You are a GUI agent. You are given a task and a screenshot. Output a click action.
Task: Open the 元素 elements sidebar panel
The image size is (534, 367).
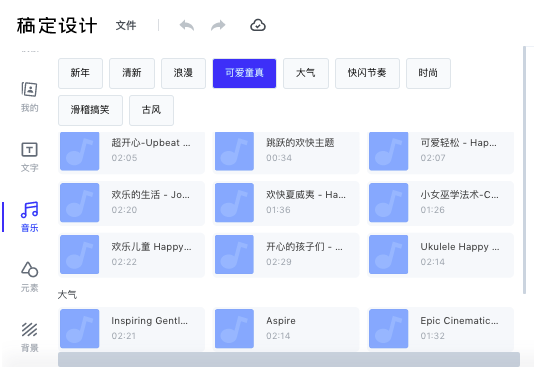(30, 277)
